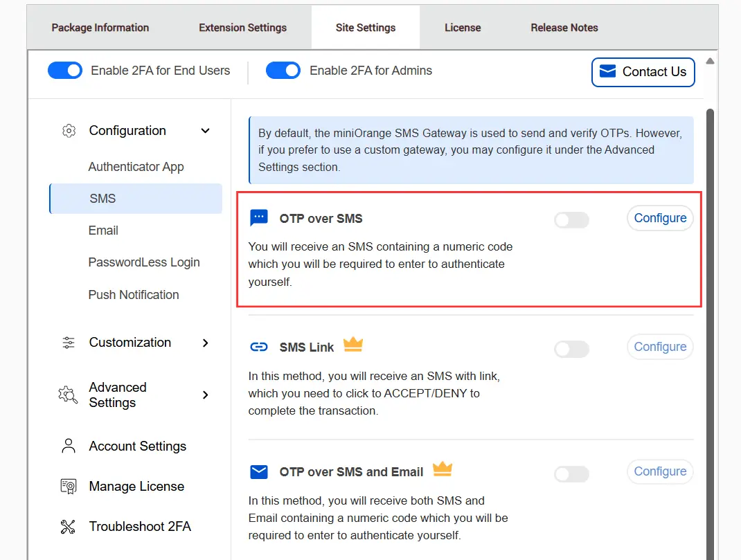
Task: Click the Enable 2FA for End Users label
Action: (160, 71)
